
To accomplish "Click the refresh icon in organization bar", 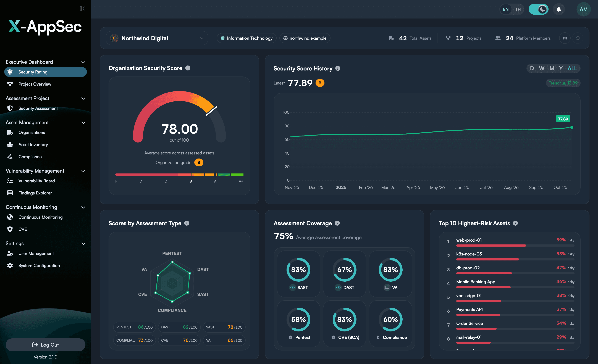I will click(578, 38).
